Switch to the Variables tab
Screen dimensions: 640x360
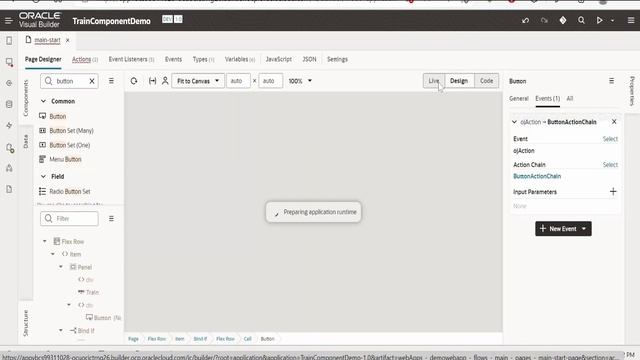coord(240,59)
